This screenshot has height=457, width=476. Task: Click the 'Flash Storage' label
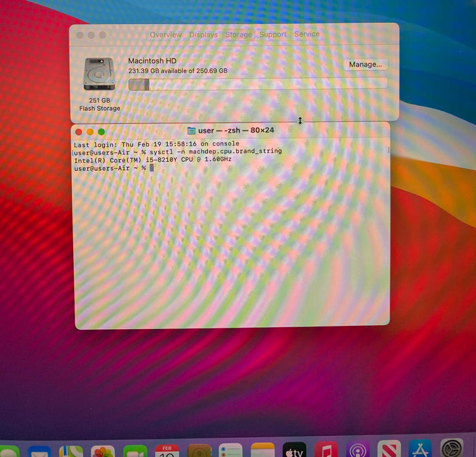tap(99, 108)
